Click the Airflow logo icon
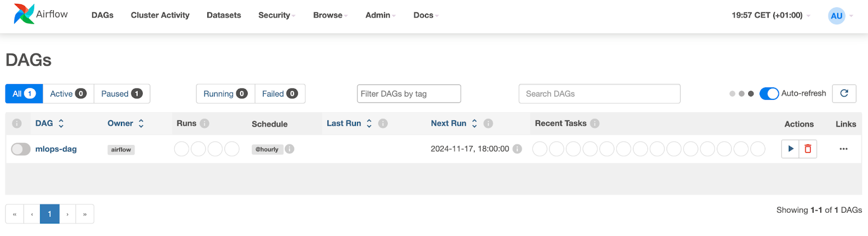 pyautogui.click(x=24, y=14)
